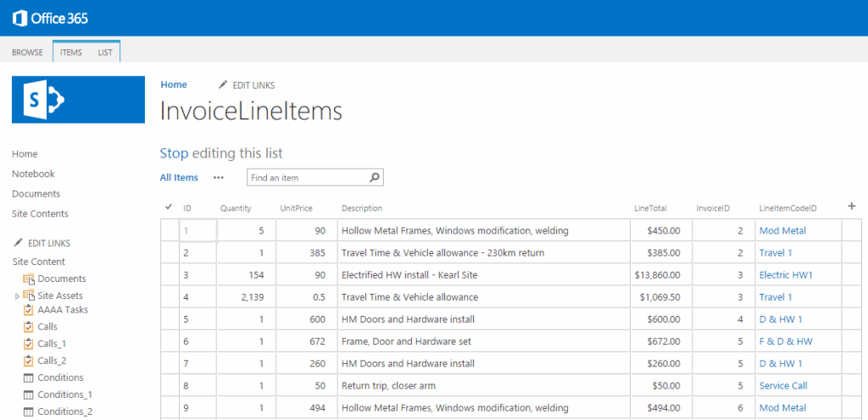Click the $1,069.50 LineTotal cell
The height and width of the screenshot is (420, 868).
661,296
